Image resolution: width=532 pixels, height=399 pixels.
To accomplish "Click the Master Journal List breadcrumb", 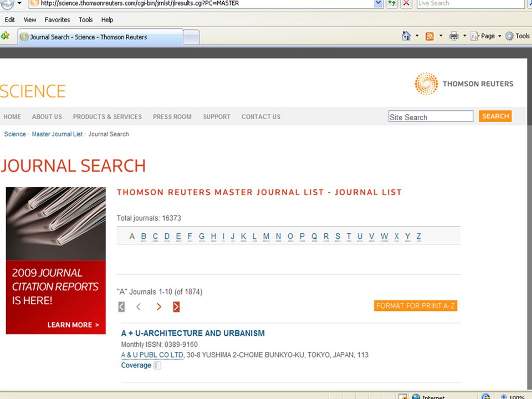I will pos(57,134).
